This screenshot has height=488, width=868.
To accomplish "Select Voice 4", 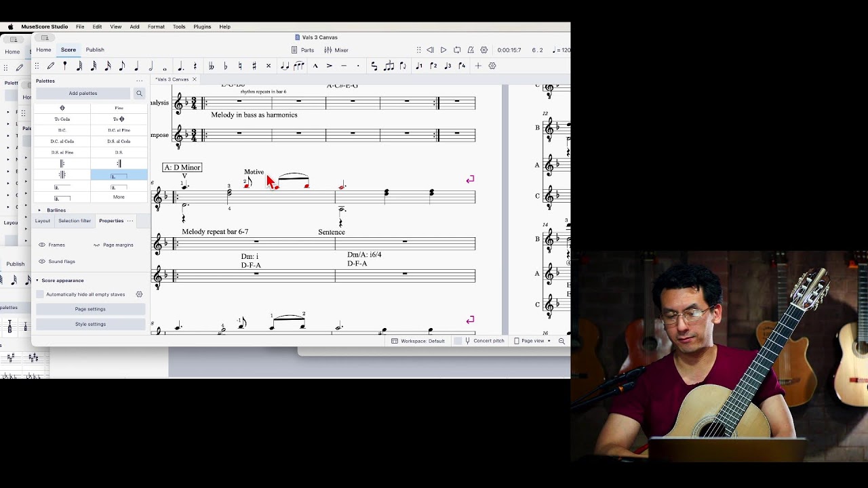I will coord(462,66).
